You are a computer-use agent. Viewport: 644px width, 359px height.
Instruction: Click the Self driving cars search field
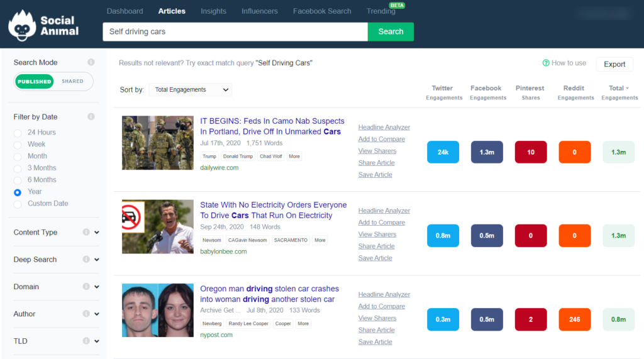click(235, 31)
